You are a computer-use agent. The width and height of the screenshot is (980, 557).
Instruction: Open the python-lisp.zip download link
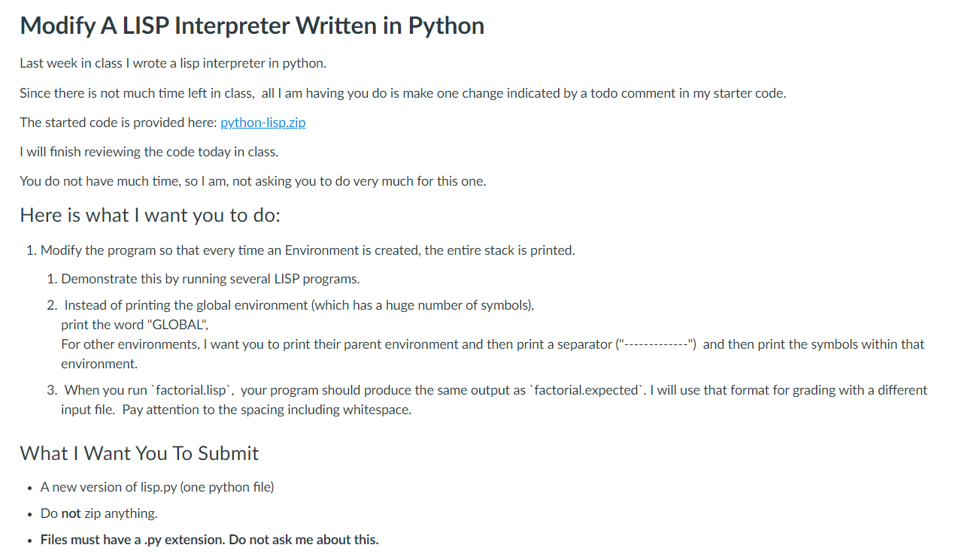(263, 123)
